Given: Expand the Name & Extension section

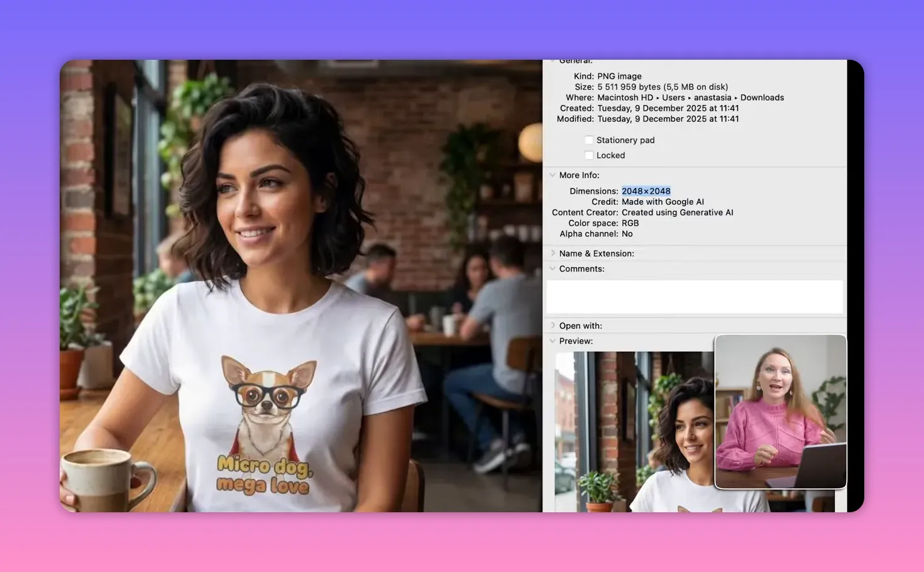Looking at the screenshot, I should pos(553,253).
